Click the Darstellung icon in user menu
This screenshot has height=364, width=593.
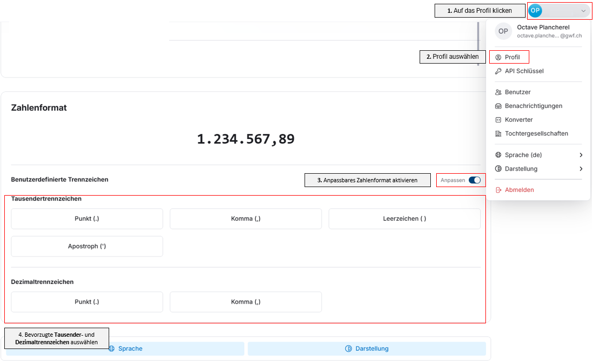point(498,169)
